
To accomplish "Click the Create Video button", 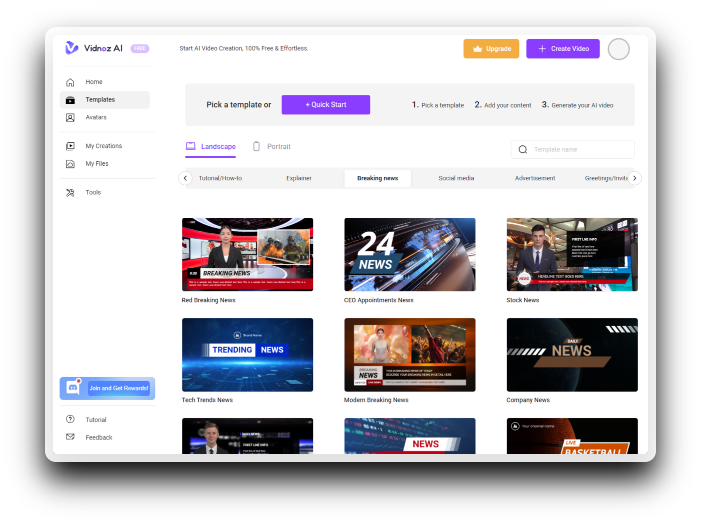I will 563,48.
